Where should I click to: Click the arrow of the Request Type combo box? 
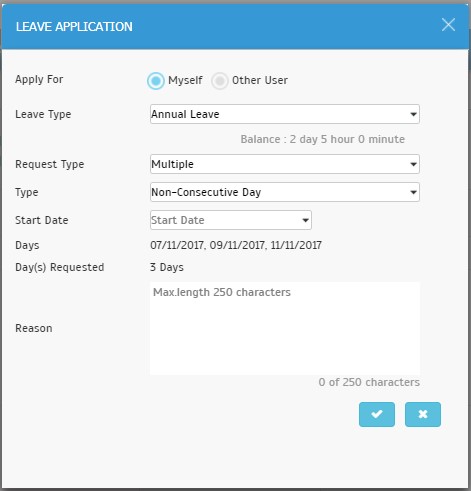(413, 164)
